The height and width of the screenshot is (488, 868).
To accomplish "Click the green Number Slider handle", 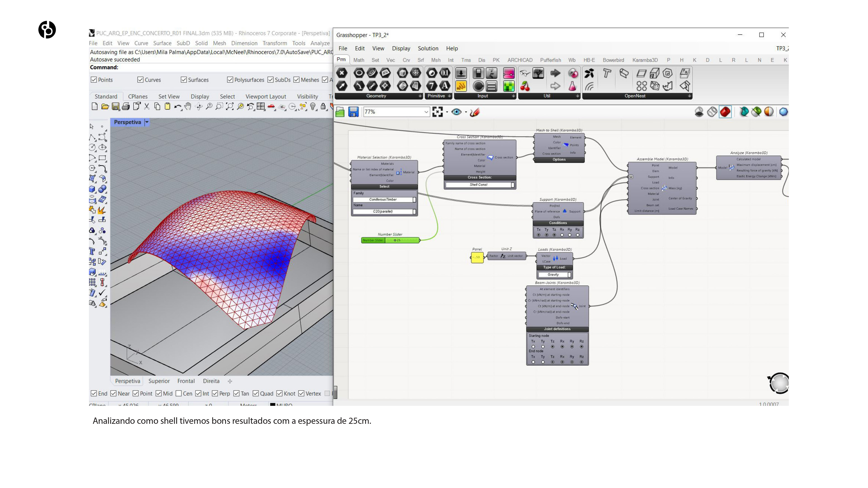I will pyautogui.click(x=395, y=240).
